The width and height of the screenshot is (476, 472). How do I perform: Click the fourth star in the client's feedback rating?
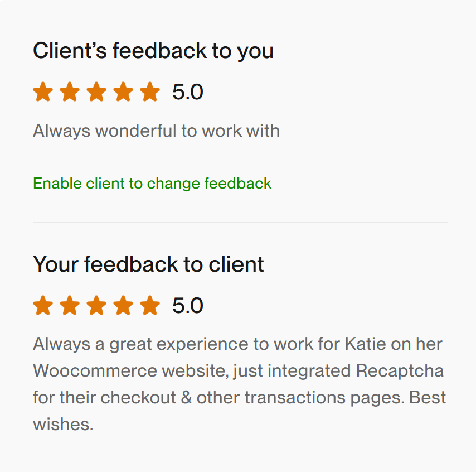123,92
